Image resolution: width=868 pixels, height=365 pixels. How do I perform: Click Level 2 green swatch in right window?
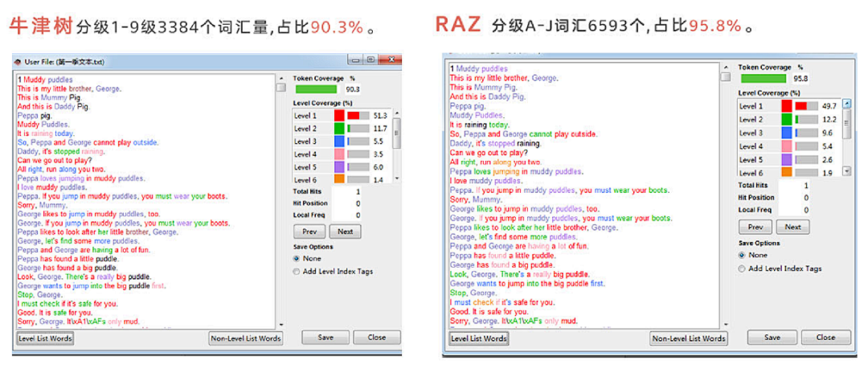pyautogui.click(x=787, y=120)
